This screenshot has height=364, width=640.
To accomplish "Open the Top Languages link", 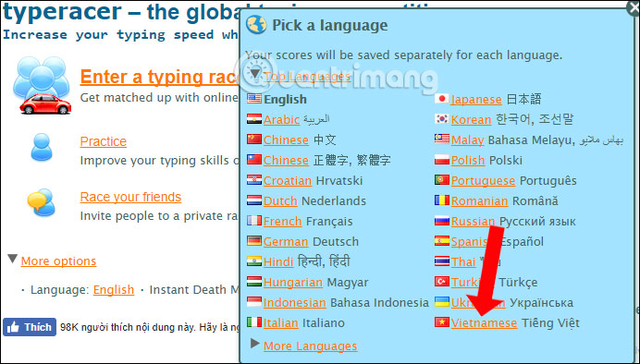I will pyautogui.click(x=307, y=77).
